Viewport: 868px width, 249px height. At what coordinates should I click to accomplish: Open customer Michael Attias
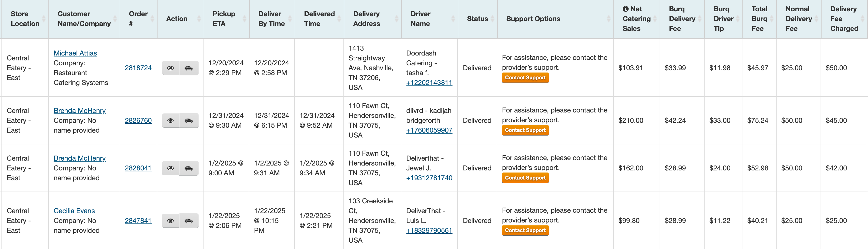pyautogui.click(x=75, y=53)
